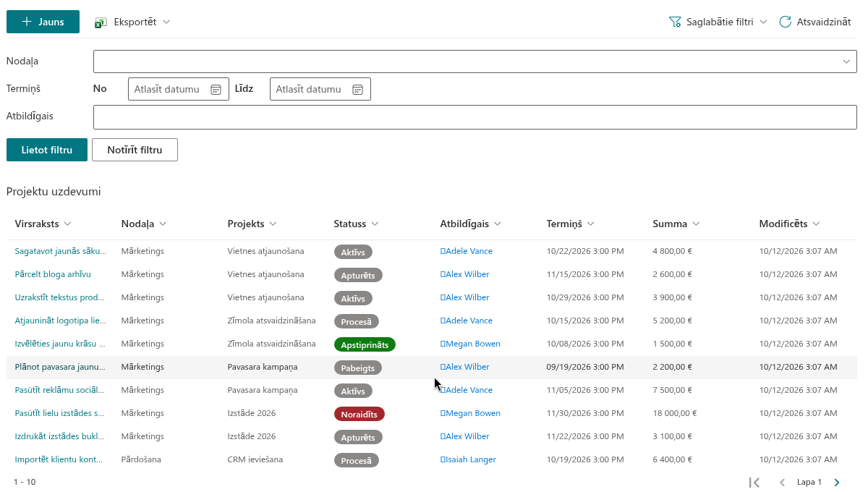
Task: Expand the Saglabātie filtri chevron
Action: pos(763,22)
